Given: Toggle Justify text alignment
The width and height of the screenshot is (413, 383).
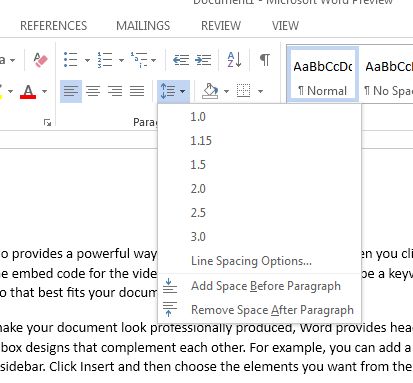Looking at the screenshot, I should [x=137, y=91].
